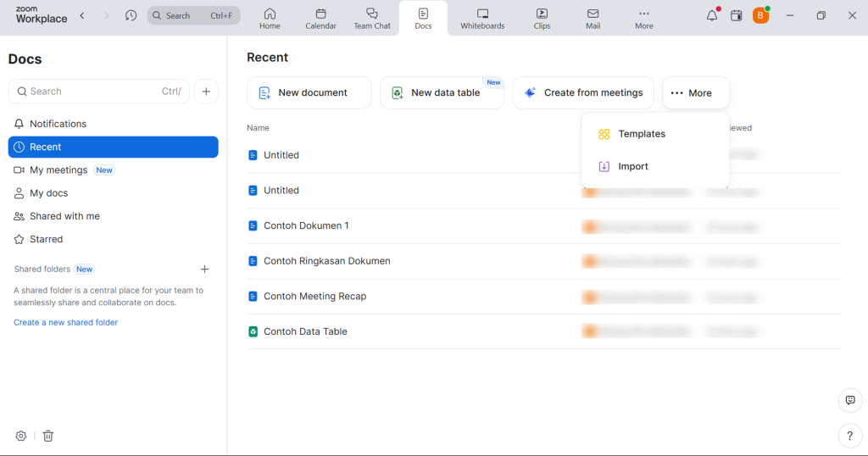Open the feedback chat bubble icon
This screenshot has width=868, height=456.
tap(849, 400)
